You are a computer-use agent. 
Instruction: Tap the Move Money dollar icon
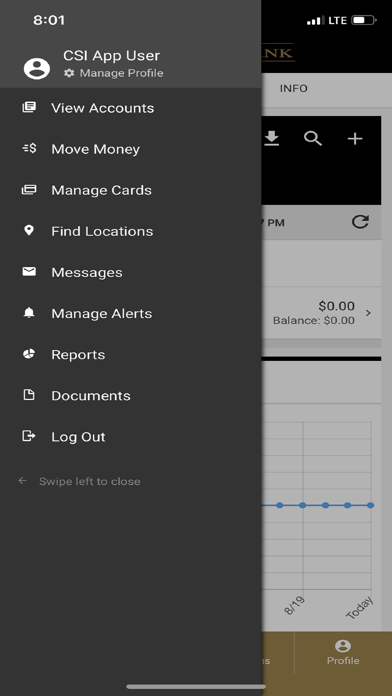tap(29, 149)
